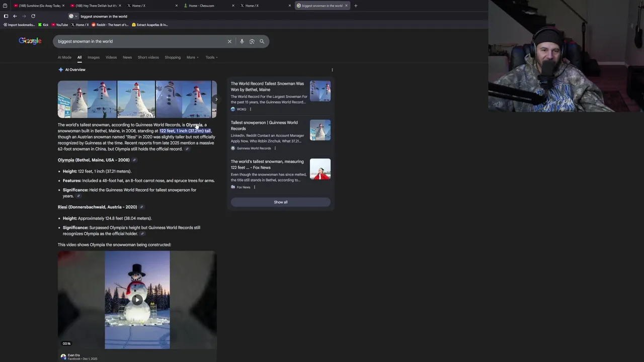Click the 'Olympia (Bethel, Maine, USA - 2008)' heading
The image size is (644, 362).
point(94,160)
